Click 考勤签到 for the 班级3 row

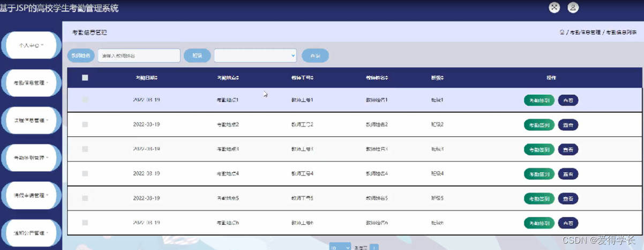point(539,149)
